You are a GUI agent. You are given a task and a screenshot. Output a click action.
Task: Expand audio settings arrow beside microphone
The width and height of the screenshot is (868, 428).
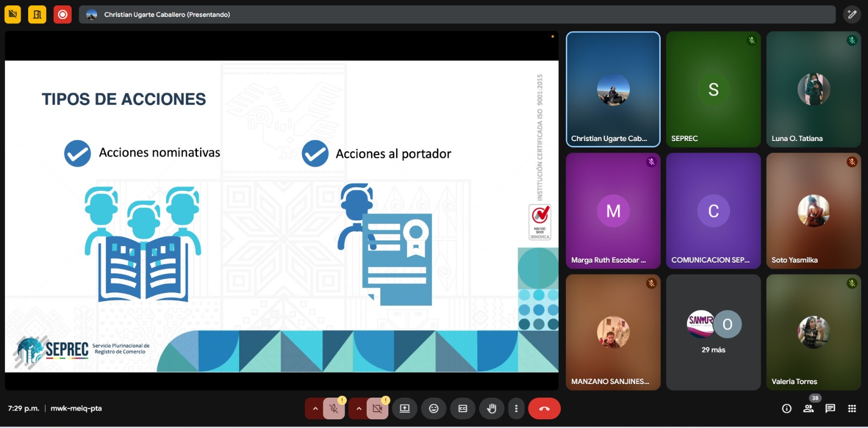(x=315, y=408)
